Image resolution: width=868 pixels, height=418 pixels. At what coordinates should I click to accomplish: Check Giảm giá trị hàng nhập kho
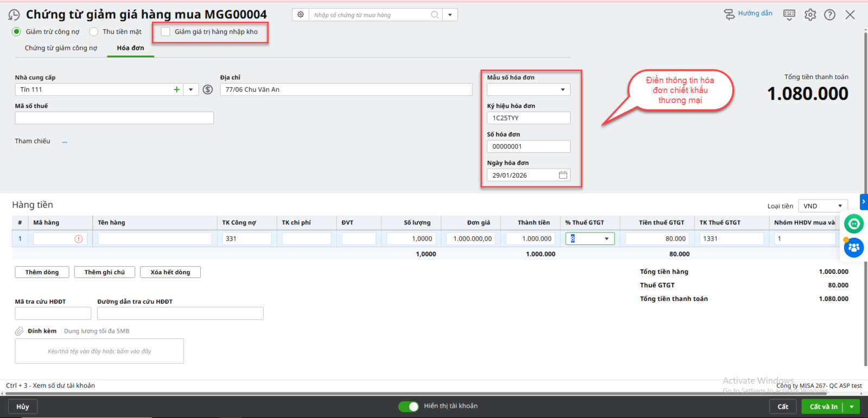coord(165,31)
